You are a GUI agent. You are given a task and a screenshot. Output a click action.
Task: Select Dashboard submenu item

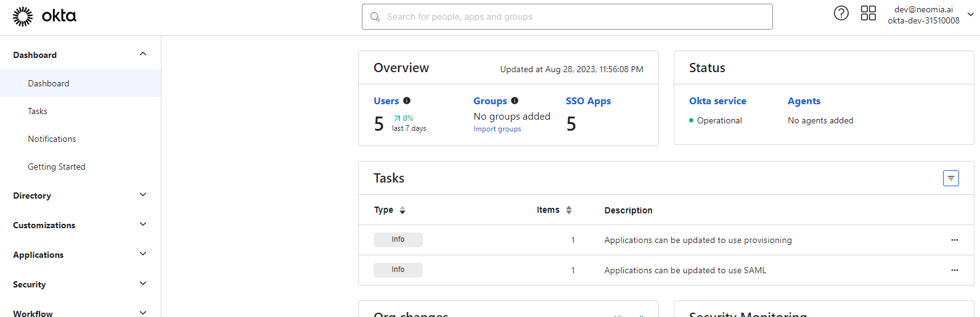coord(80,83)
